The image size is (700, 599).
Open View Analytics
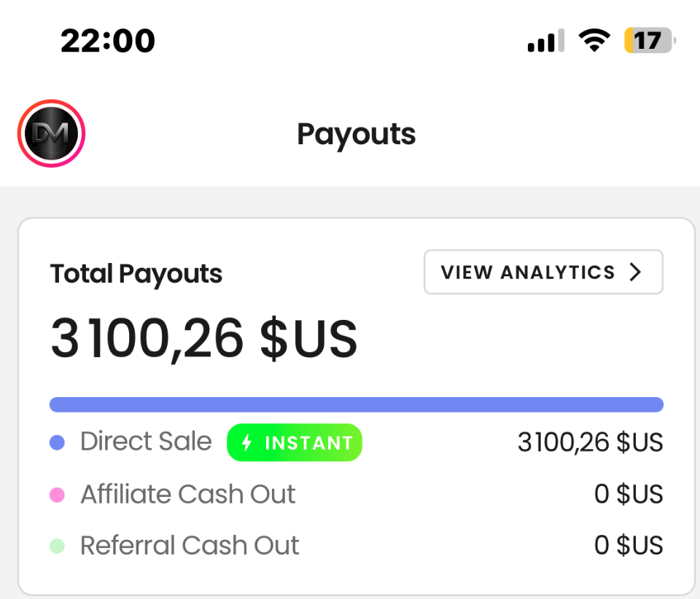543,272
